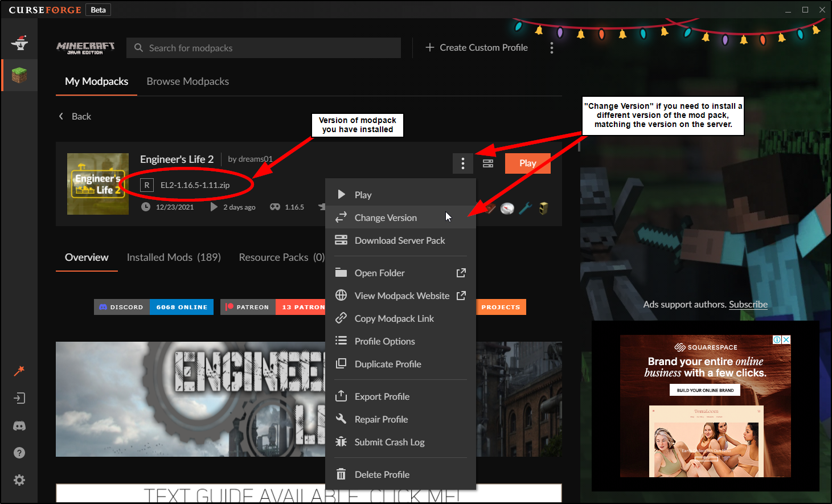Click the orange Projects badge
Image resolution: width=832 pixels, height=504 pixels.
point(501,307)
